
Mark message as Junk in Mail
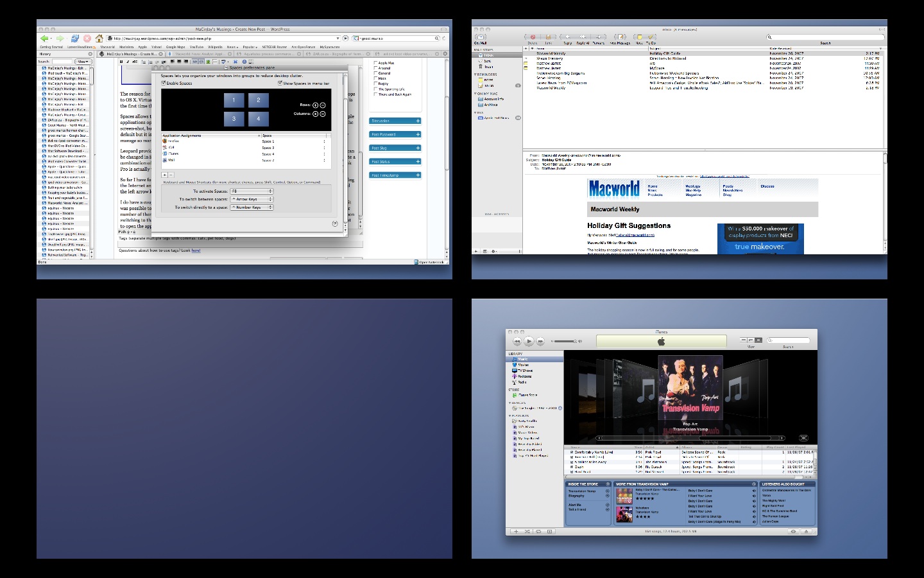(x=549, y=38)
